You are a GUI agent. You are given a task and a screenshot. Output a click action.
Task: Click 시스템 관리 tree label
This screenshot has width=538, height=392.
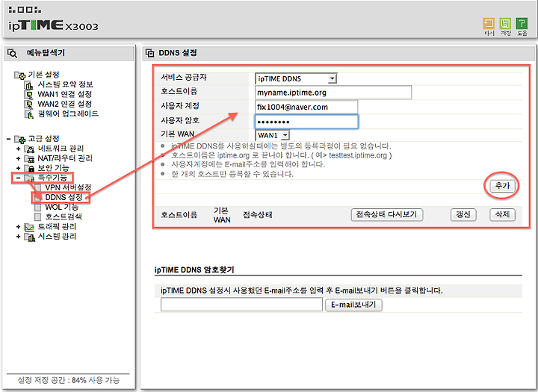tap(57, 236)
